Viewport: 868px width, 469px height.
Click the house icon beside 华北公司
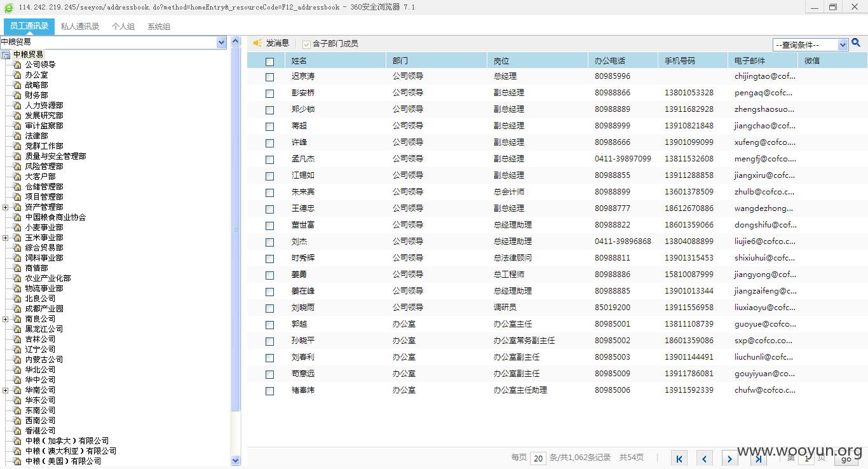point(17,370)
